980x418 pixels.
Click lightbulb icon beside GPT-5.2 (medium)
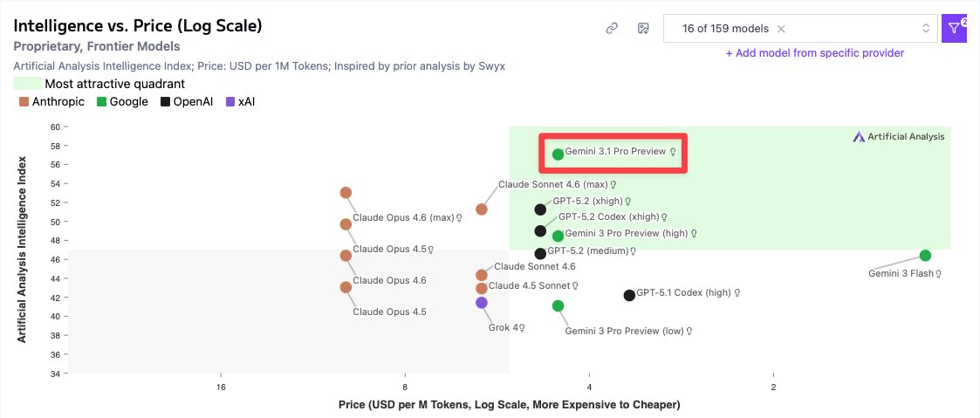pos(634,251)
